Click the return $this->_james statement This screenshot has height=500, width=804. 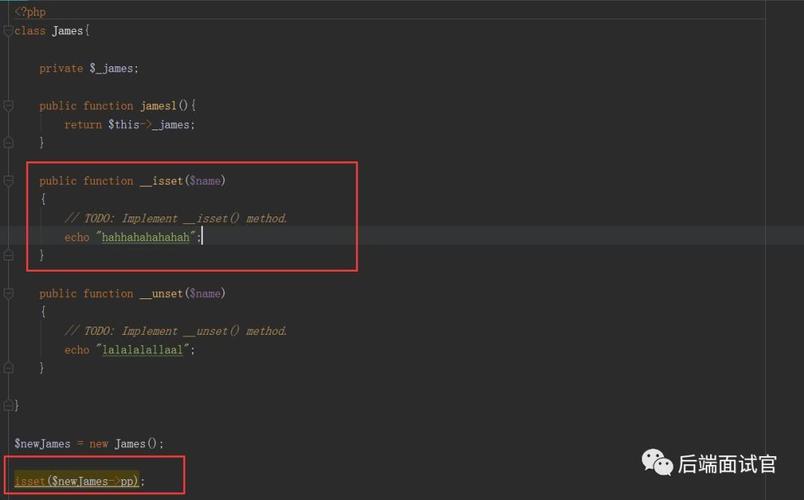(129, 125)
